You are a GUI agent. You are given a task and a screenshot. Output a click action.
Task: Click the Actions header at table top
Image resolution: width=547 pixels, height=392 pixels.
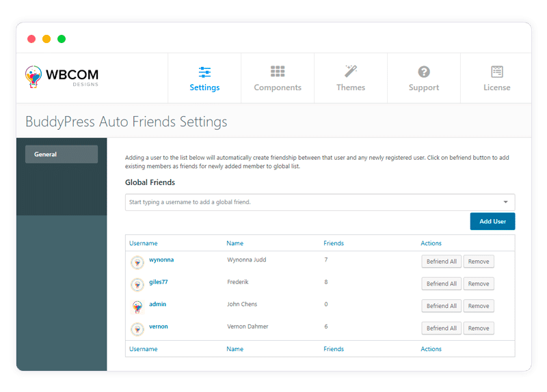[431, 243]
